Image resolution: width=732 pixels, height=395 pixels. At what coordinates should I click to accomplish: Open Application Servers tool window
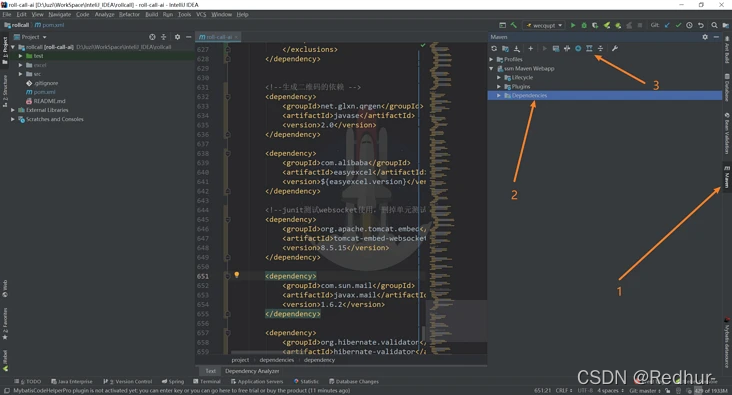(x=257, y=381)
